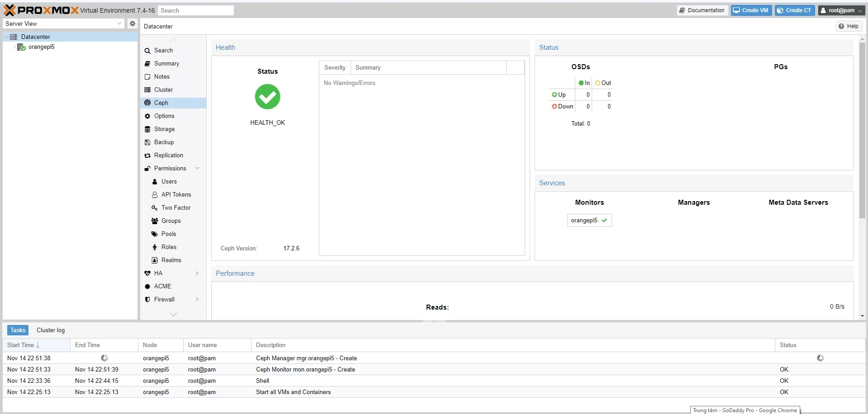Open the root@pam user menu
Image resolution: width=868 pixels, height=414 pixels.
[x=841, y=10]
